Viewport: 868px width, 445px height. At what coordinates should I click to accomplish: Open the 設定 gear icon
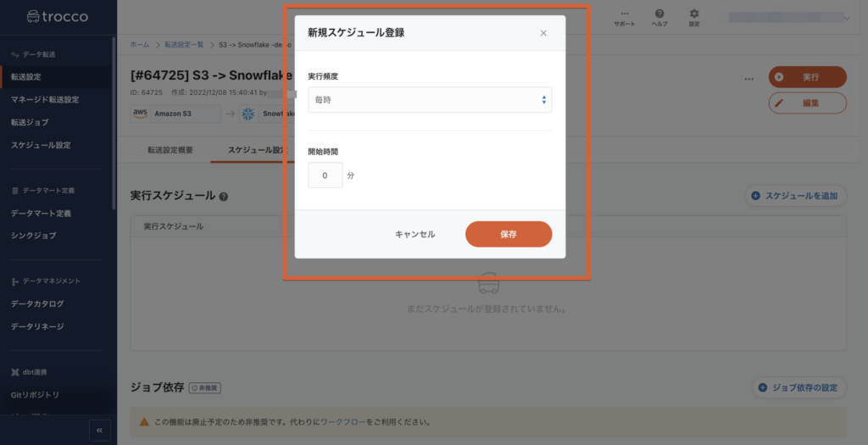[694, 17]
